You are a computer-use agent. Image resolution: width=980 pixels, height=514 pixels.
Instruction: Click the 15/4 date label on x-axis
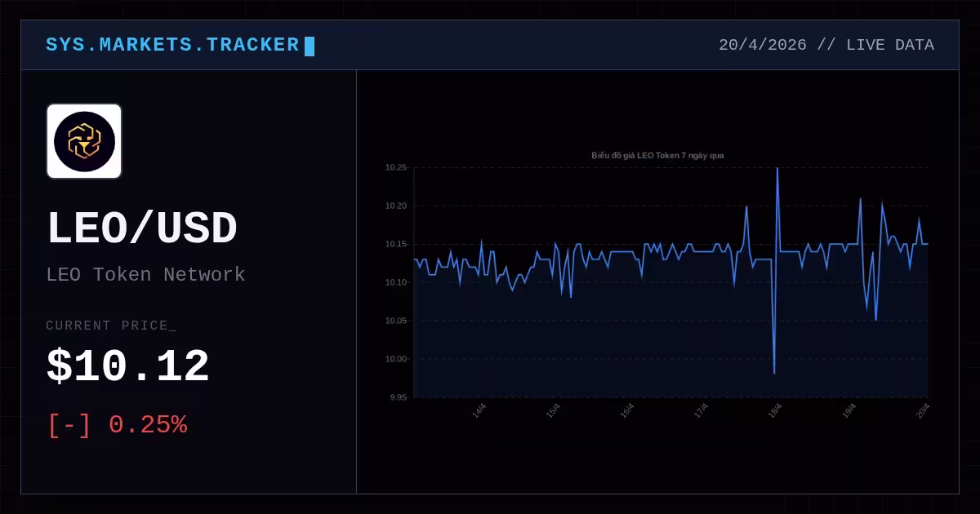[553, 410]
